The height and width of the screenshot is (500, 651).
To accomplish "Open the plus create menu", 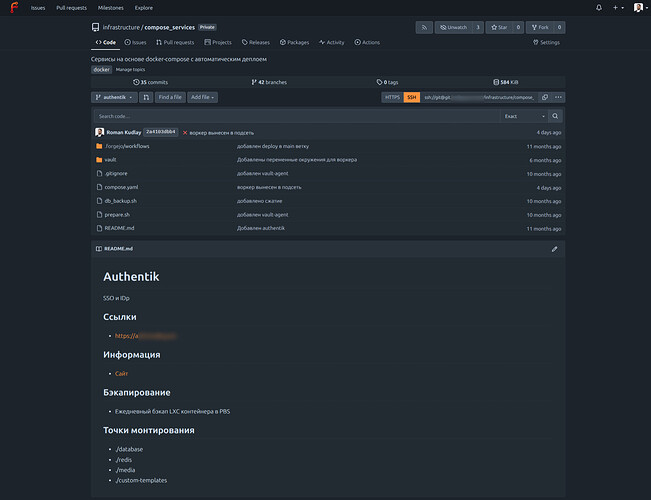I will [618, 7].
